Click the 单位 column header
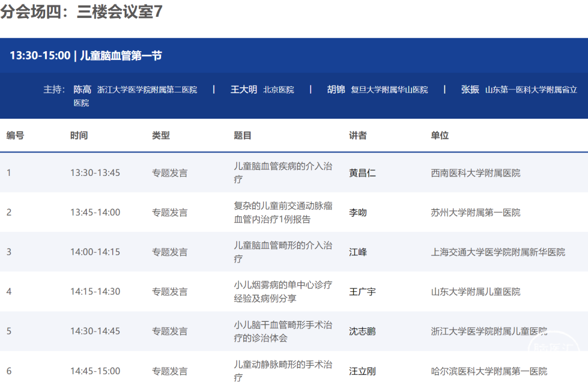 tap(439, 136)
